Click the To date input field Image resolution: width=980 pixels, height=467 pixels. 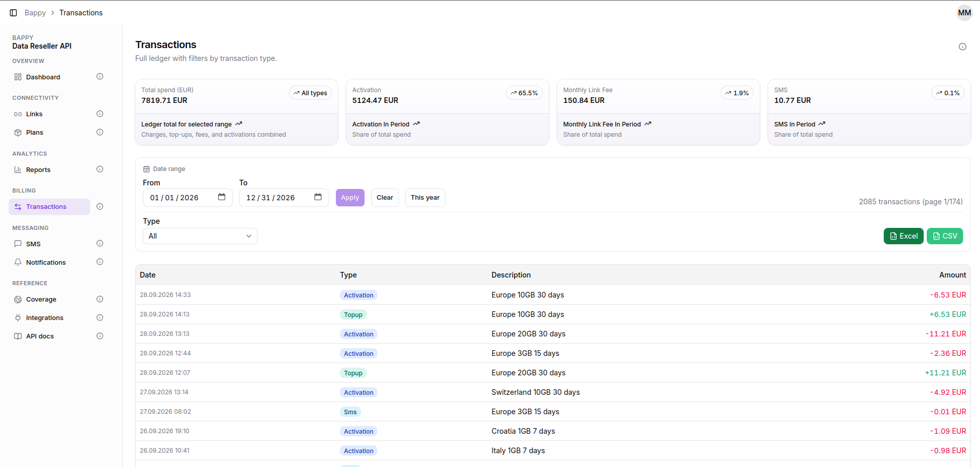[284, 198]
